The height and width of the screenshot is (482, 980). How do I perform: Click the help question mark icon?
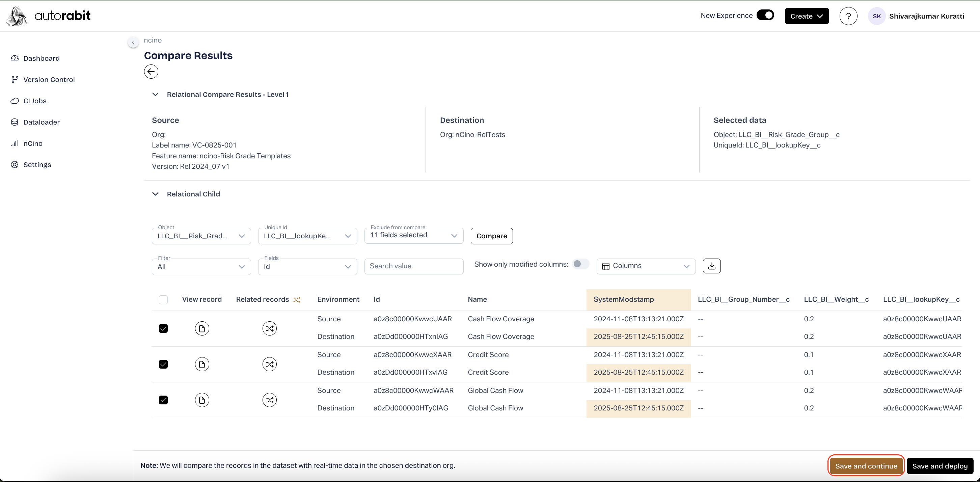pyautogui.click(x=848, y=16)
